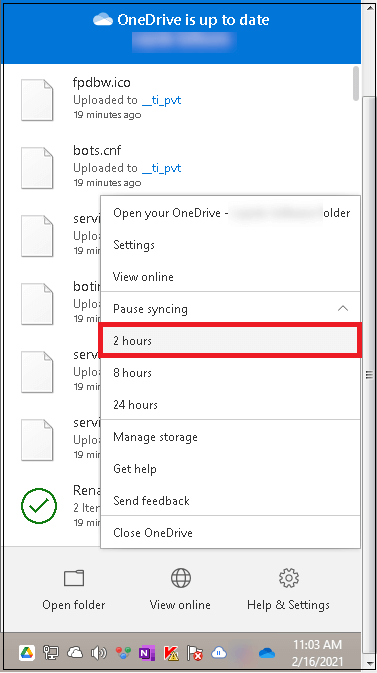Click the gray cloud tray icon
This screenshot has height=673, width=377.
click(75, 653)
